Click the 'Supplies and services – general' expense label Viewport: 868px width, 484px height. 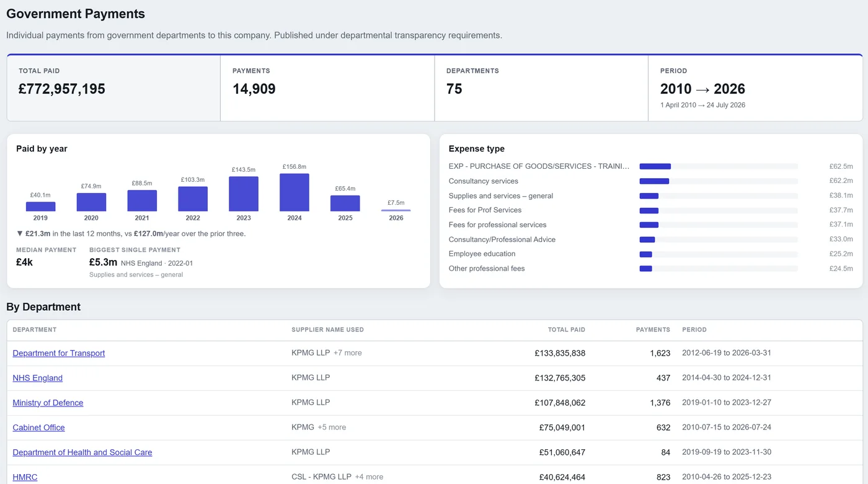[x=501, y=195]
